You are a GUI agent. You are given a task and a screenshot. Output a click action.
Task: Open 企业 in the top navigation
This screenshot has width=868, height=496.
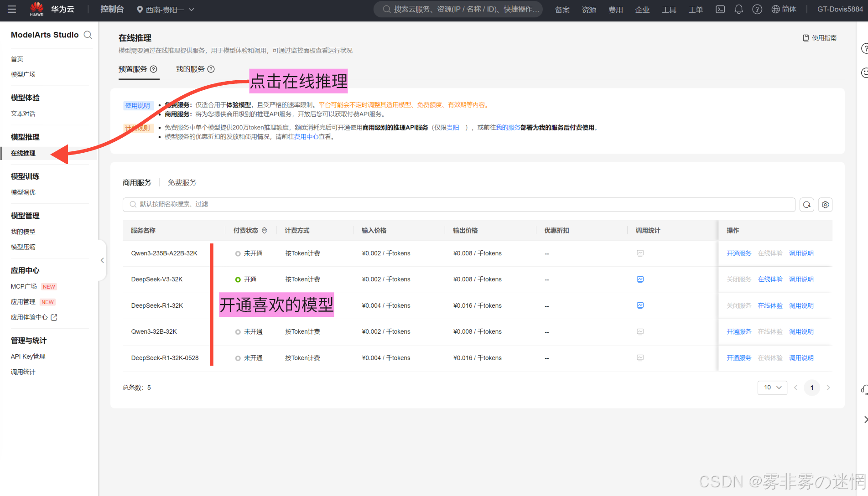[x=642, y=10]
